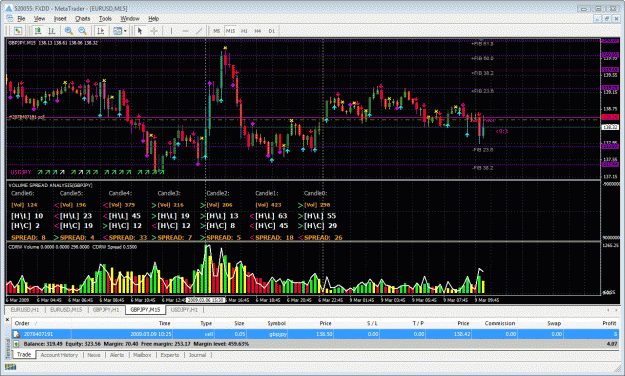The image size is (625, 376).
Task: Pick the vertical line drawing tool
Action: [x=171, y=31]
